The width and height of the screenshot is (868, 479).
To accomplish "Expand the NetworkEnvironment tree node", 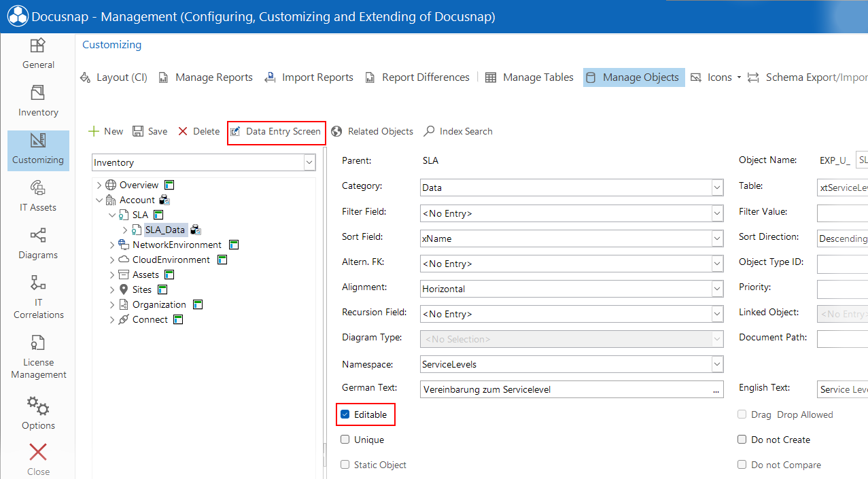I will pos(111,245).
